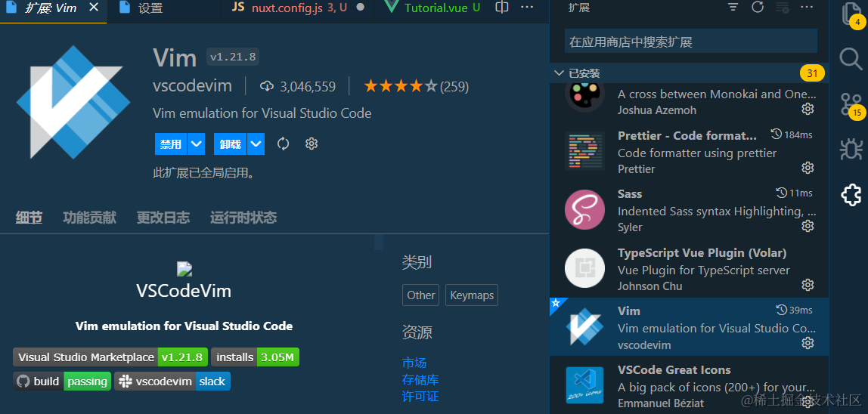Screen dimensions: 868x414
Task: Open manage gear for Prettier extension
Action: tap(808, 168)
